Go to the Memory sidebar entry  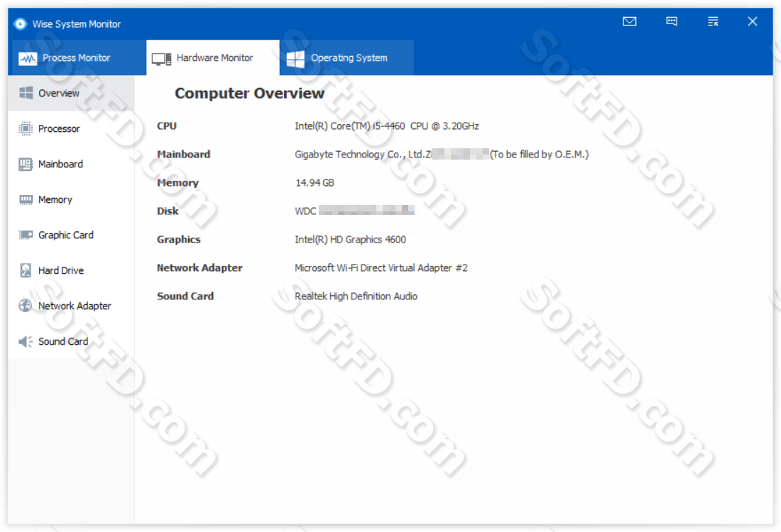click(x=71, y=199)
